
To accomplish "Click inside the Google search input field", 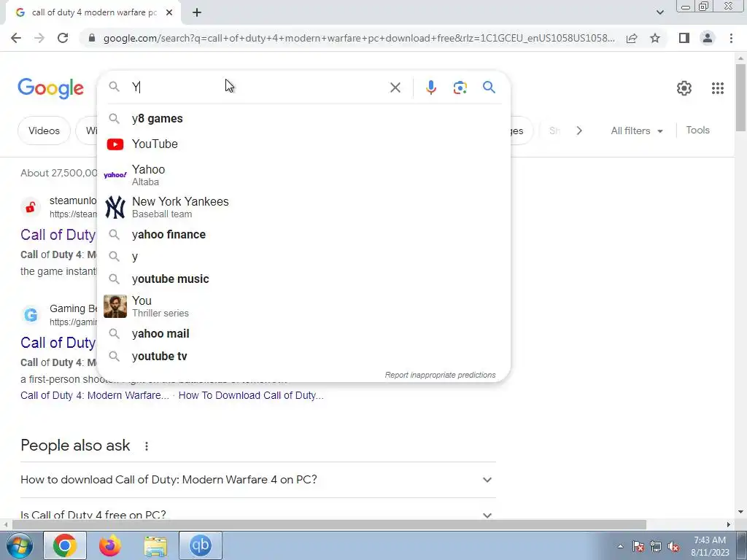I will (x=258, y=87).
